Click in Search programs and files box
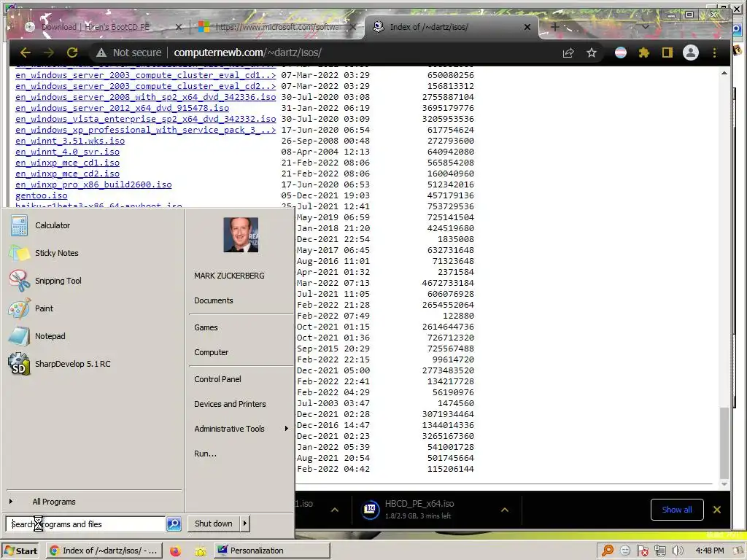 click(x=86, y=524)
